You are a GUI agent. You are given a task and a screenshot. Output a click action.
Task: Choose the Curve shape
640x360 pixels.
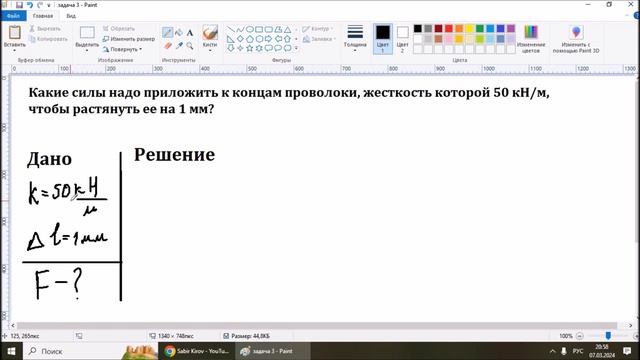pos(240,29)
